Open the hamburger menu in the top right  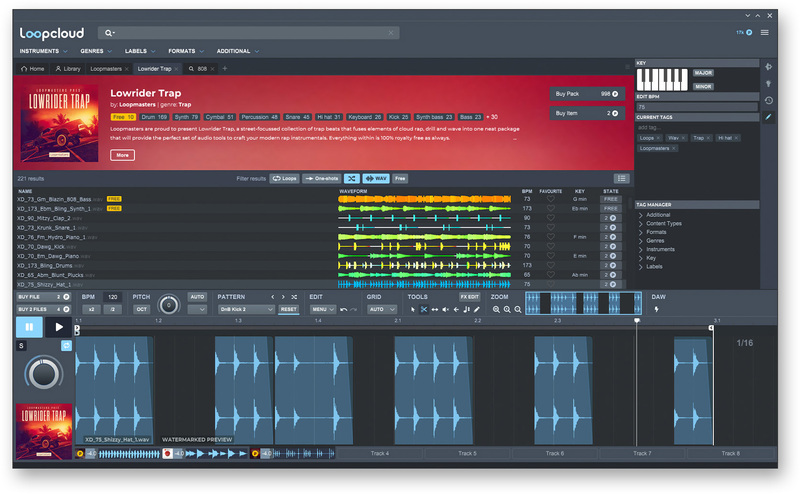765,32
